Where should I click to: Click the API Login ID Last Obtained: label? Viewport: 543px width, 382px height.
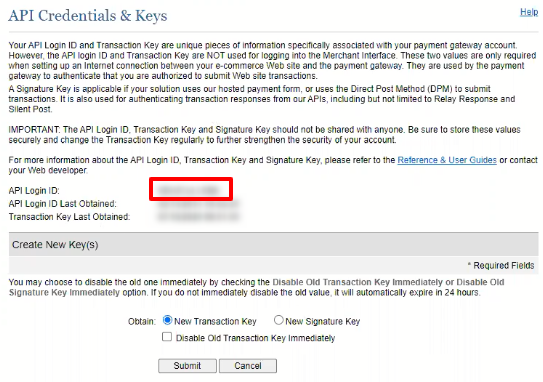[63, 204]
